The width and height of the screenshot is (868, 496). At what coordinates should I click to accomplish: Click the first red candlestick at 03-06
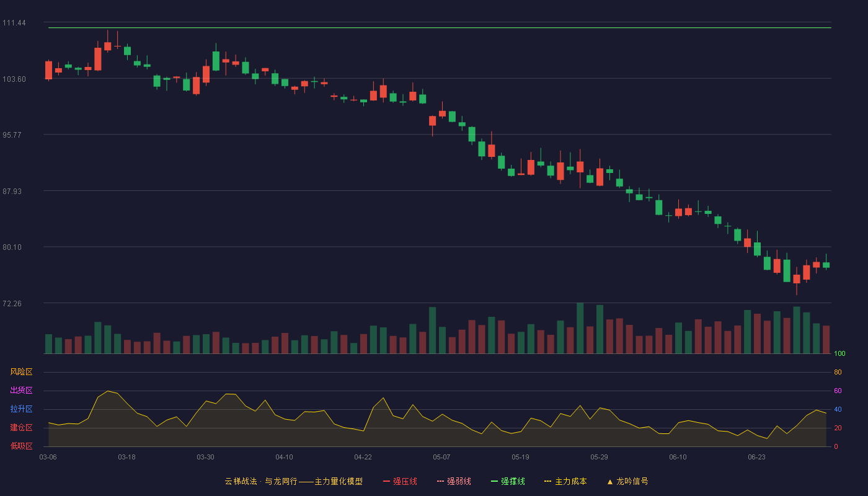click(48, 70)
